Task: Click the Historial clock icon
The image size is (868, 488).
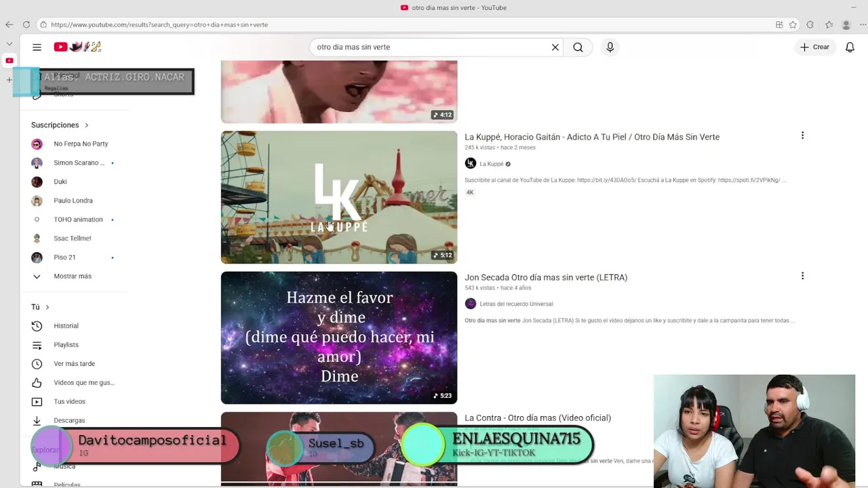Action: pos(37,326)
